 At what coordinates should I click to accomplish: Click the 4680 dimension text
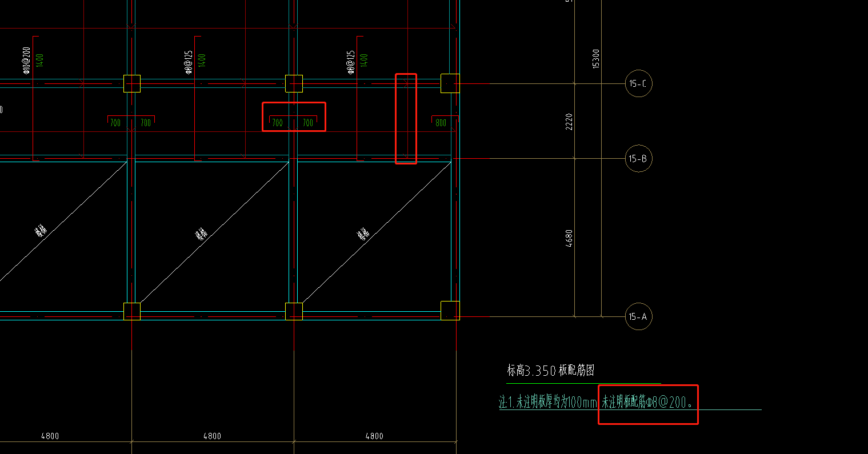(569, 238)
